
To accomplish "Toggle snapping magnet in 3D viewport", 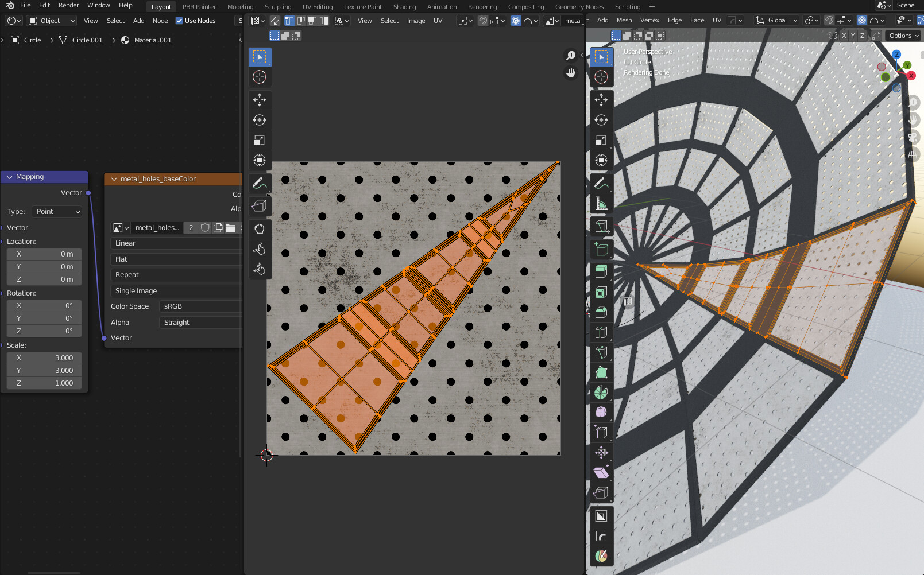I will (829, 20).
